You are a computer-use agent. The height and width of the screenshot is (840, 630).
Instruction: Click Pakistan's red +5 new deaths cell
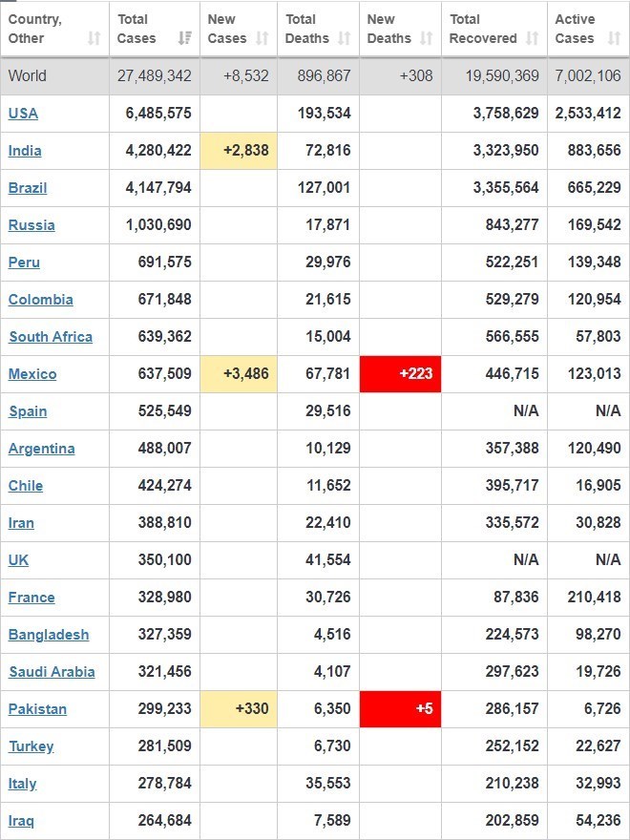400,709
